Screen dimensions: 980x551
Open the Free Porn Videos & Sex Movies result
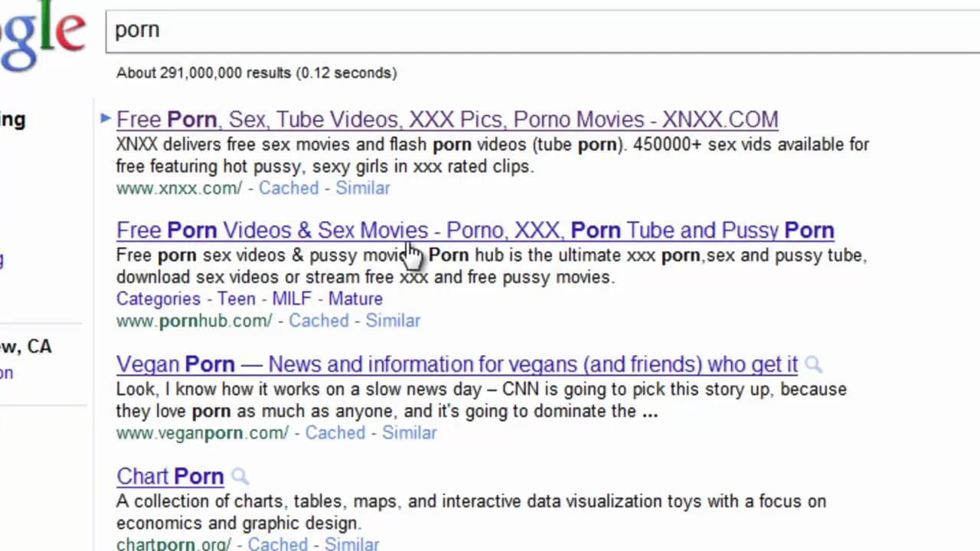point(475,230)
